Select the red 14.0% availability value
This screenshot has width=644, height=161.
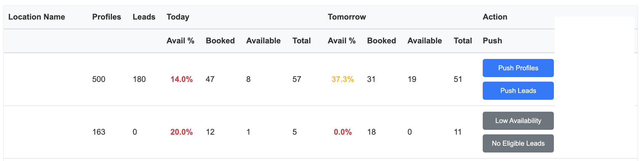(181, 79)
